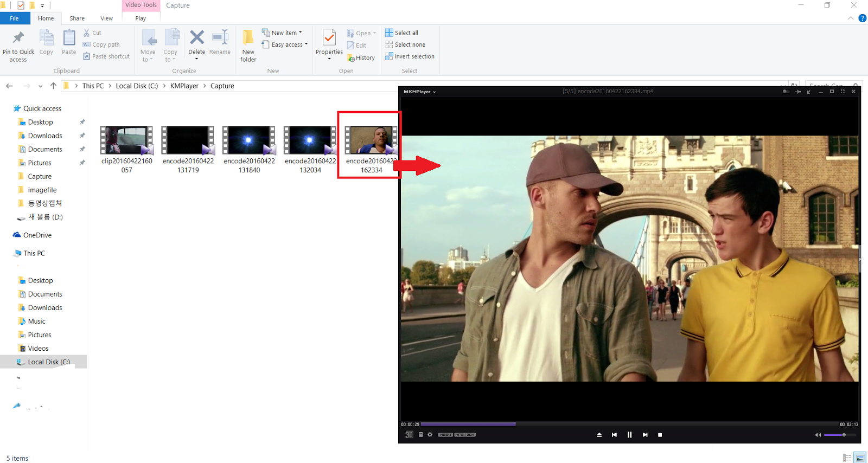Create a New folder
The width and height of the screenshot is (868, 463).
[x=248, y=46]
